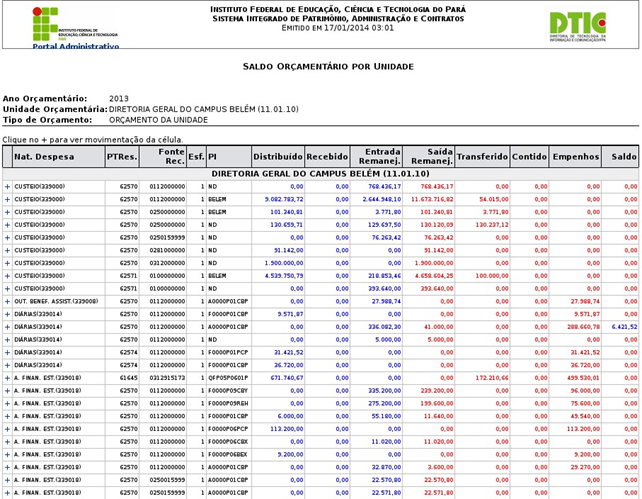642x499 pixels.
Task: Expand A. FINAN. EST. F0000P09REH row
Action: (7, 404)
